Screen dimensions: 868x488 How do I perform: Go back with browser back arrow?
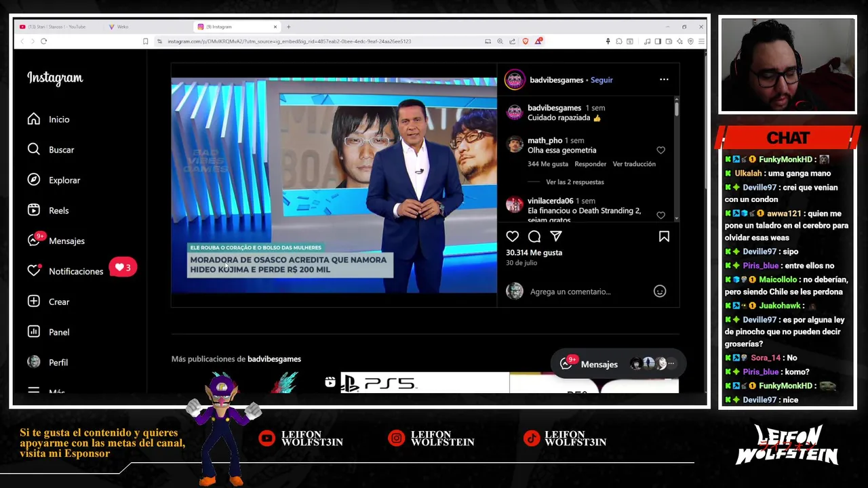coord(22,41)
